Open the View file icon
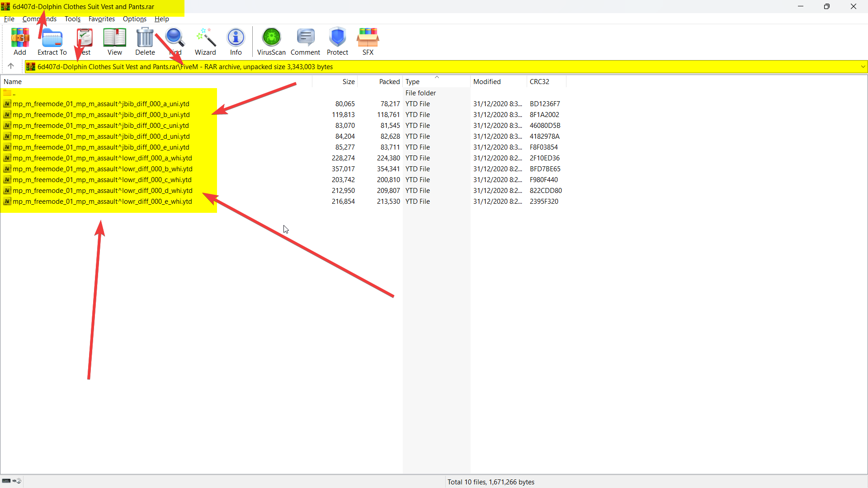Screen dimensions: 868x488 click(x=114, y=41)
